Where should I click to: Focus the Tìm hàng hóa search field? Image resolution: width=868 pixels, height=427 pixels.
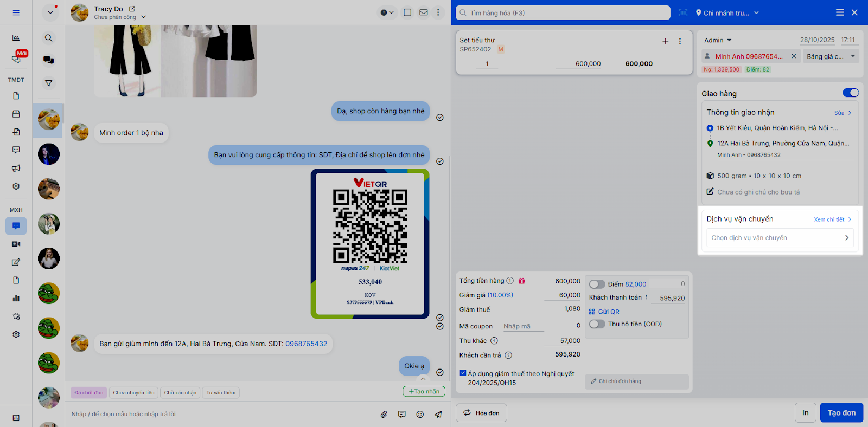(563, 12)
